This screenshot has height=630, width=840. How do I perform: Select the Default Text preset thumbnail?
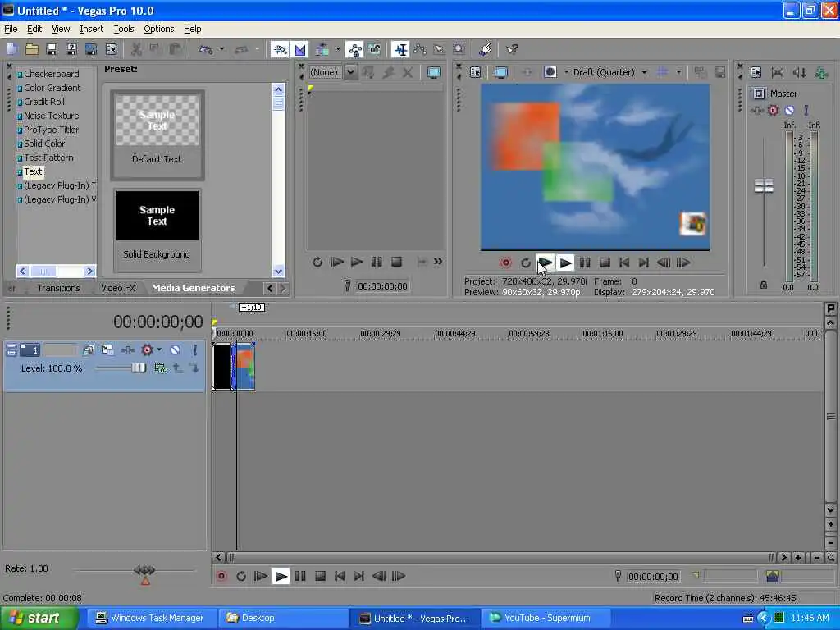(x=157, y=121)
